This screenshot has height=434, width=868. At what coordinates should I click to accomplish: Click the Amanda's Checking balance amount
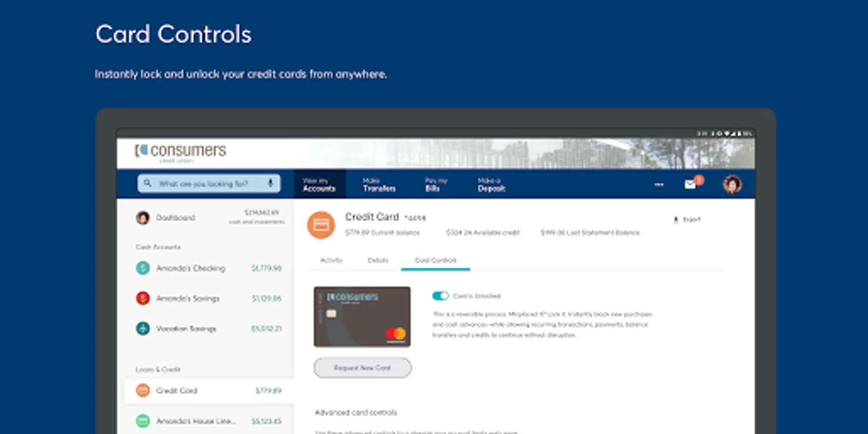(x=266, y=268)
